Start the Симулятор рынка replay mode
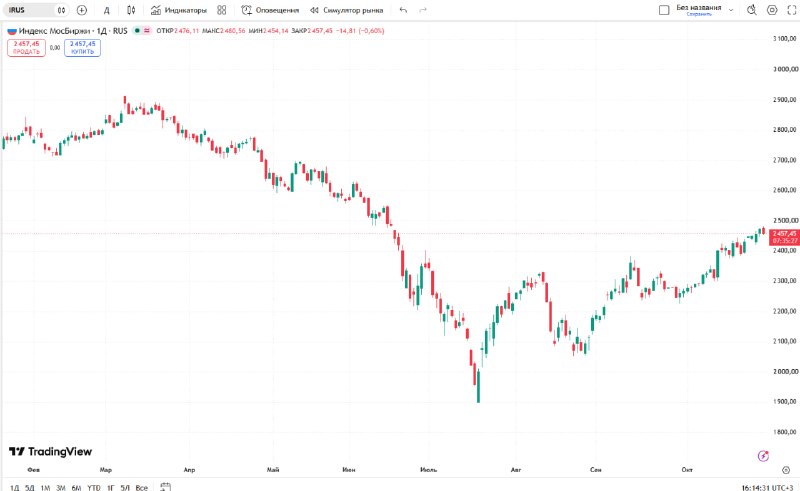 pos(346,10)
